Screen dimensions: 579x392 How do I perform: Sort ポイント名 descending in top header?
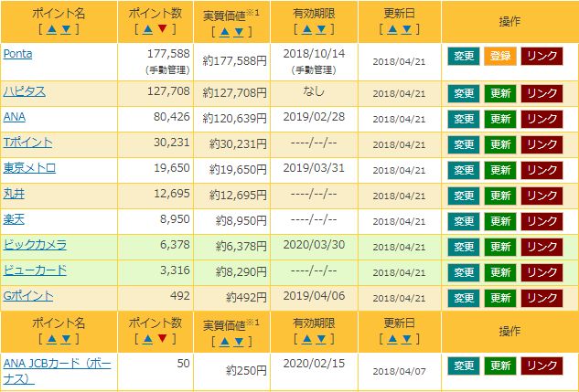(66, 29)
